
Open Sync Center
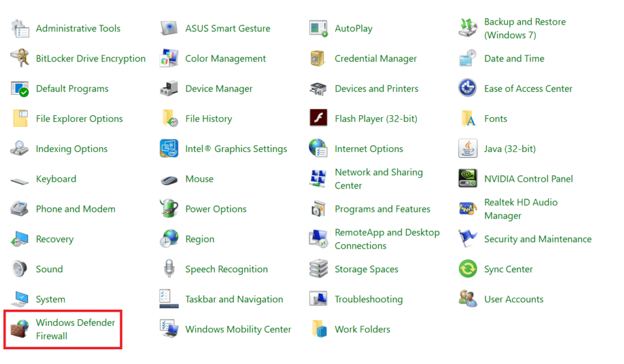[508, 269]
